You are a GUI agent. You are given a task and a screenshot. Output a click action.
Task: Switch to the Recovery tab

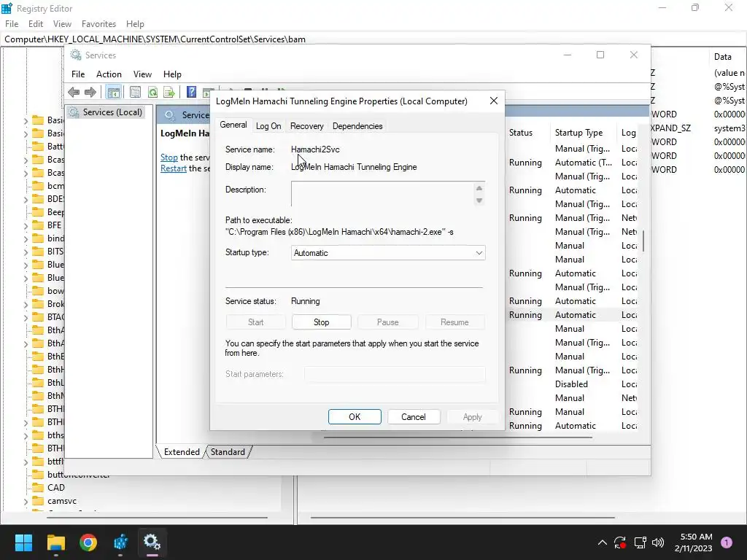tap(307, 126)
